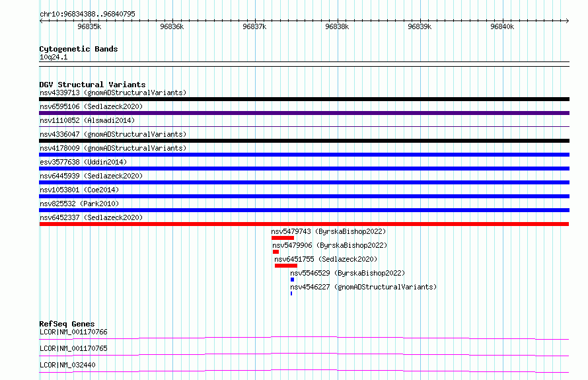Click the 96836k ruler label
This screenshot has width=588, height=380.
172,26
